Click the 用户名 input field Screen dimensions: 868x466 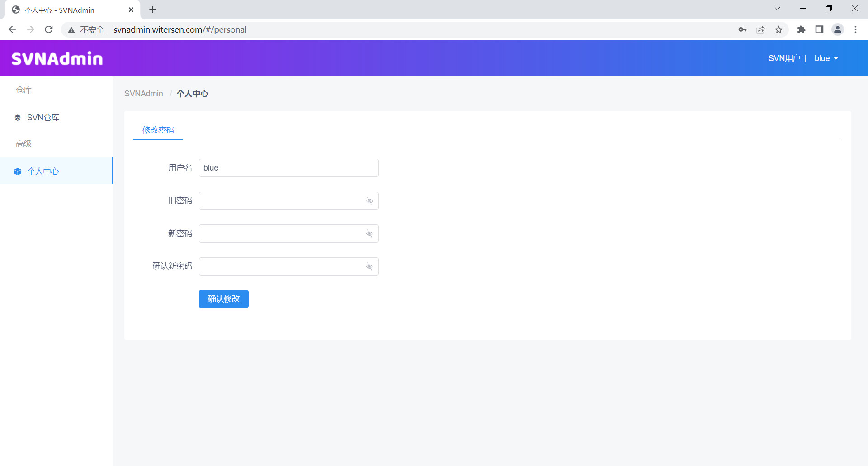[x=288, y=168]
